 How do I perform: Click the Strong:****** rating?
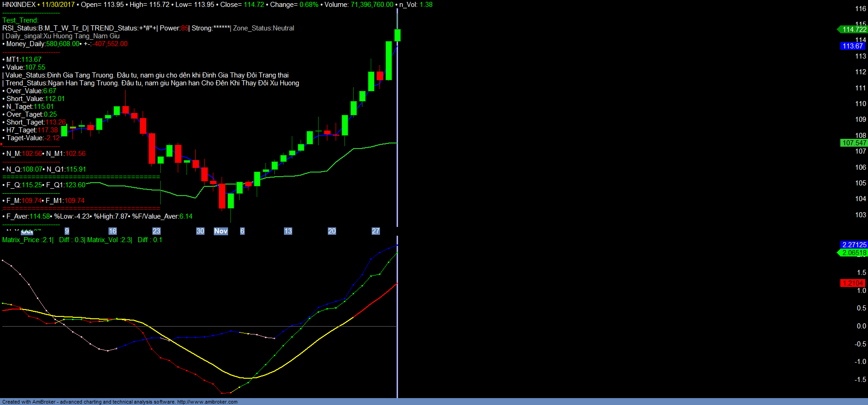[211, 28]
